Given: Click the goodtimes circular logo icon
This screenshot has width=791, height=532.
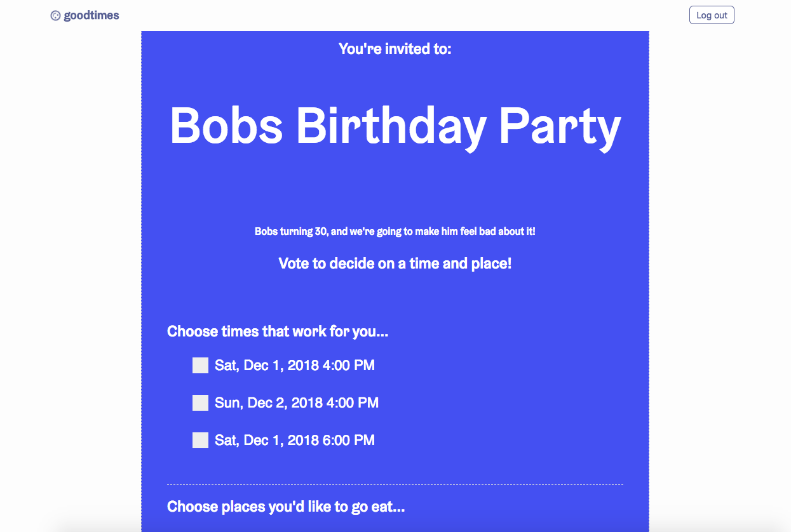Looking at the screenshot, I should point(56,16).
